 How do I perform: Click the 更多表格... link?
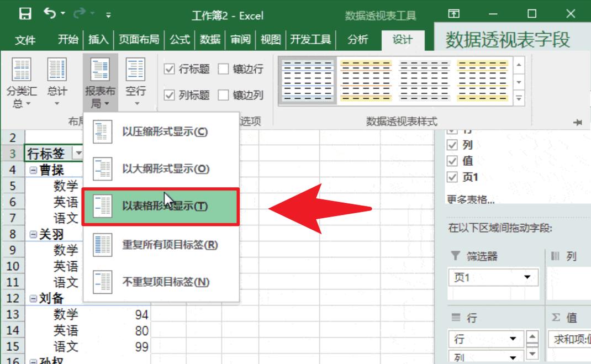click(x=471, y=199)
